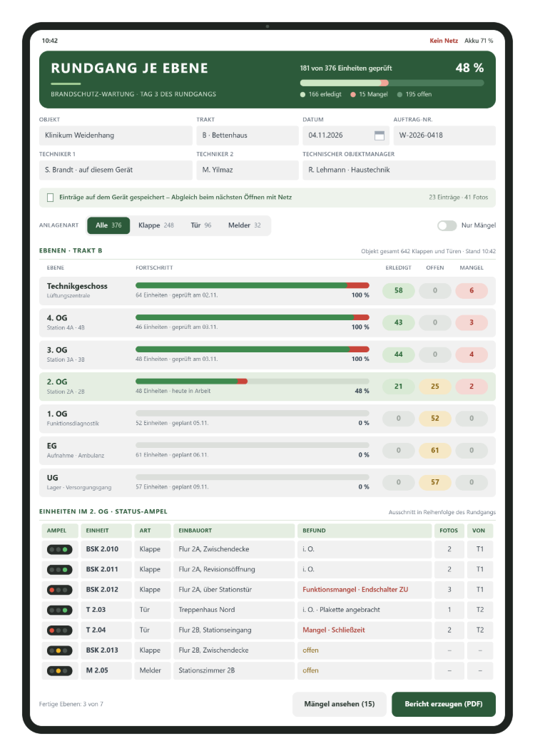Click Fotos count 3 for BSK 2.012
The height and width of the screenshot is (756, 535).
(x=449, y=590)
